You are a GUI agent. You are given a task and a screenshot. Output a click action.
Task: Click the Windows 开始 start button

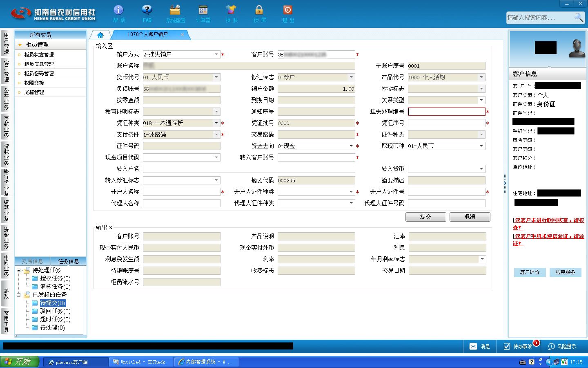[19, 362]
